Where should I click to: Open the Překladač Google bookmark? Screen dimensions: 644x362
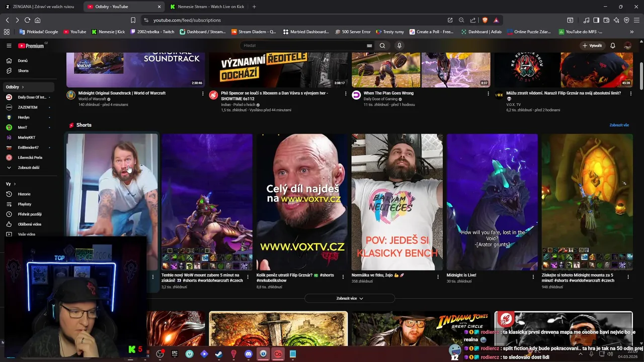point(39,32)
